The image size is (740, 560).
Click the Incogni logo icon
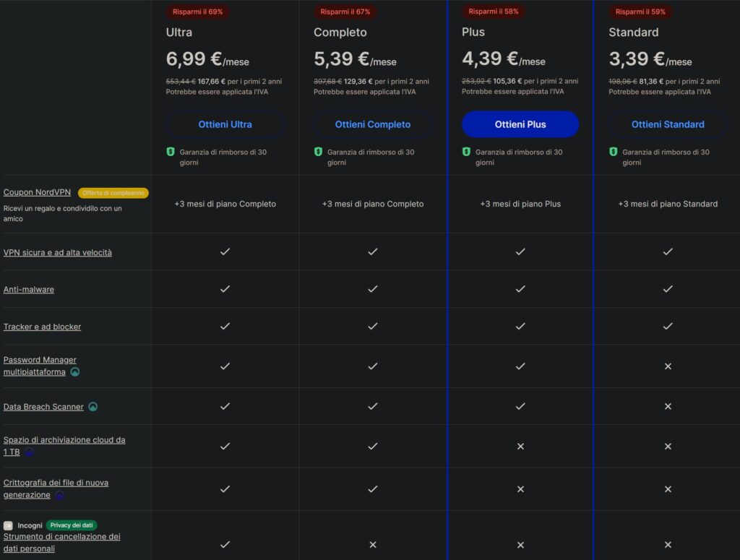pos(8,525)
